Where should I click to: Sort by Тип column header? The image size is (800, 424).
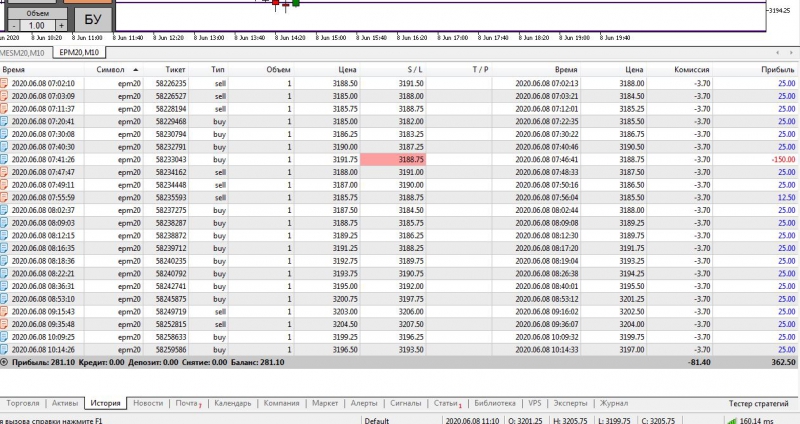[218, 69]
